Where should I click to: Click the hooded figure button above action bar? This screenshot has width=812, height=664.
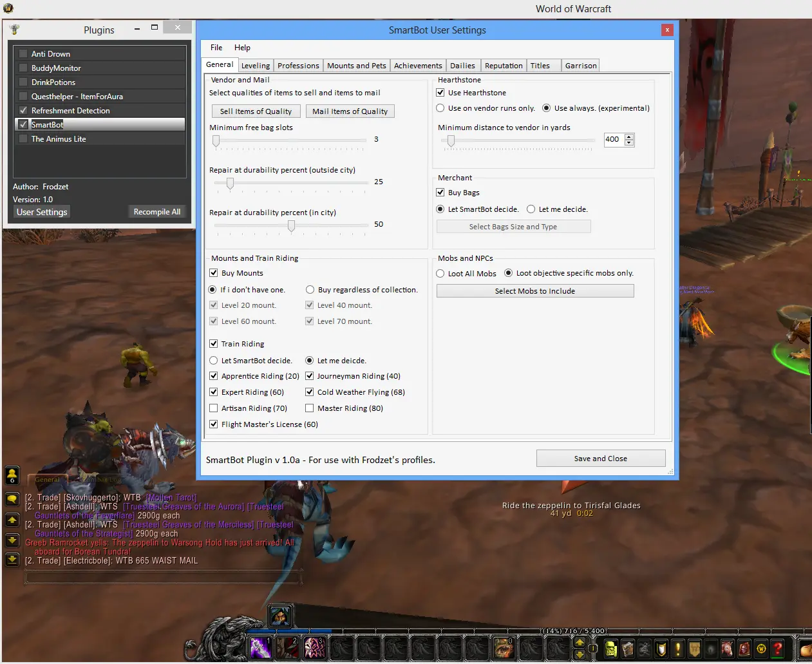(x=280, y=616)
